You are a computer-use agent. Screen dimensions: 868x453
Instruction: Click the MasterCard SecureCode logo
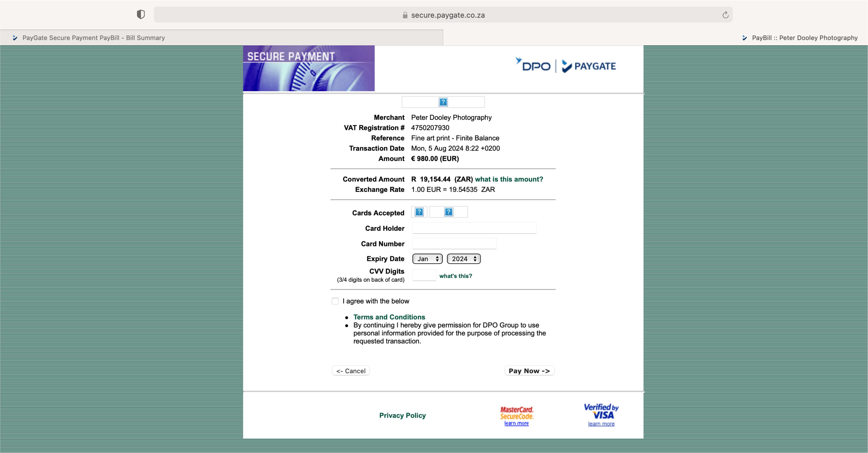point(517,413)
